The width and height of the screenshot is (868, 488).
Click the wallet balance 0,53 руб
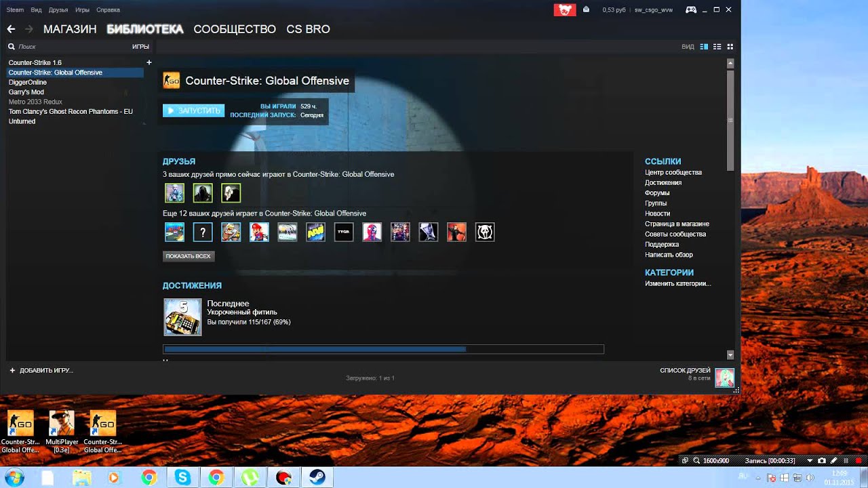(614, 10)
